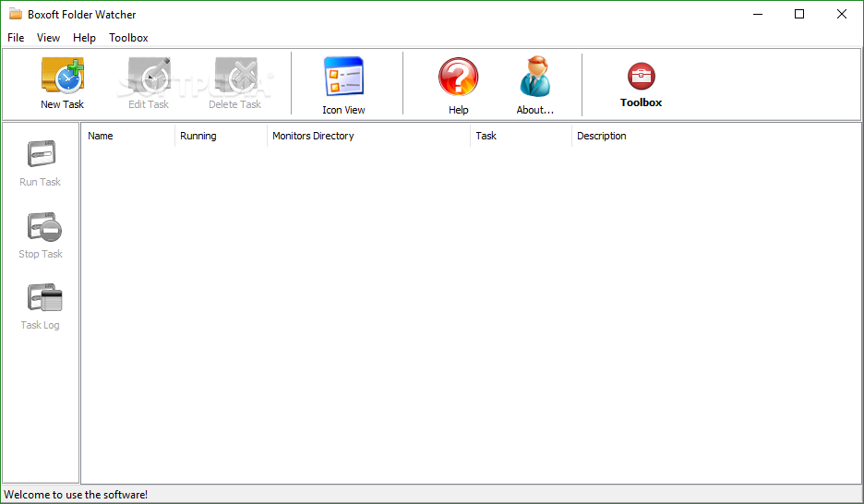
Task: Open Help with the red question mark icon
Action: pos(458,78)
